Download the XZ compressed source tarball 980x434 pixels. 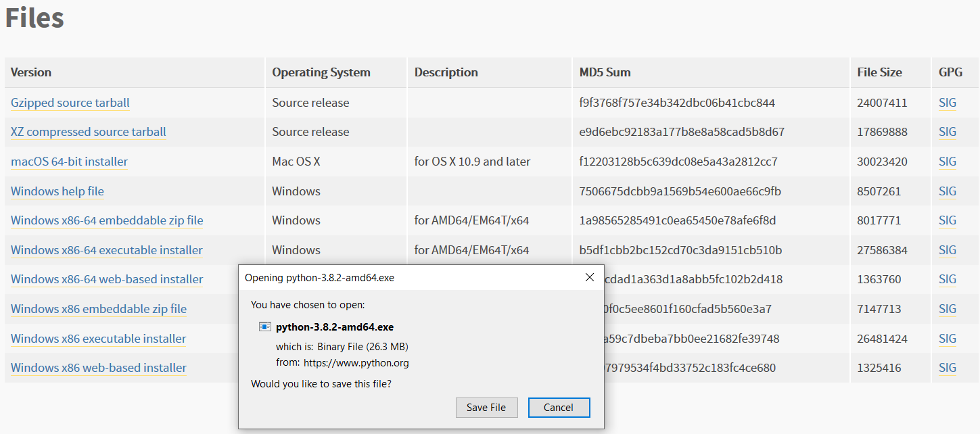click(x=89, y=132)
